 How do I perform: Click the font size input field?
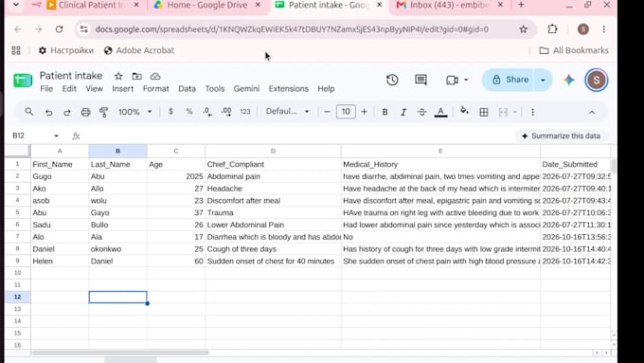(346, 112)
